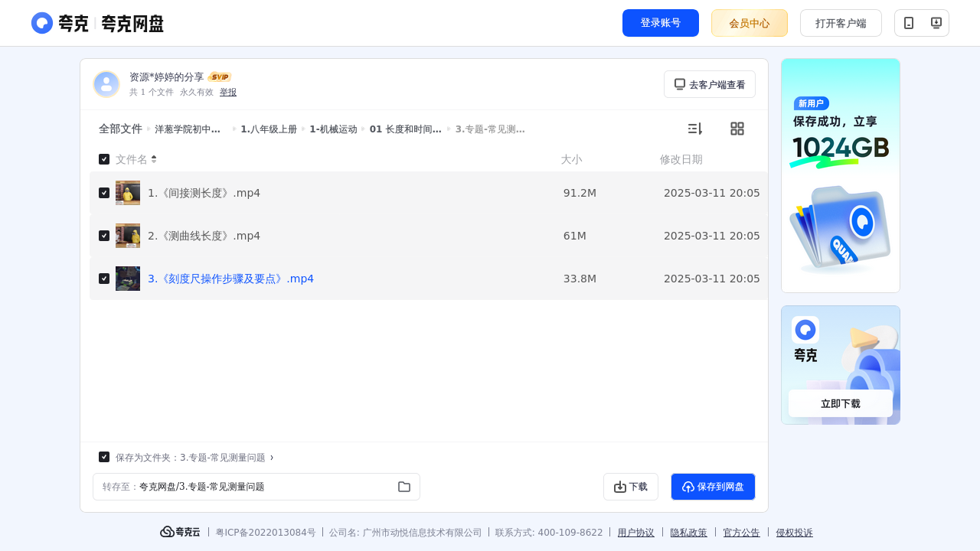Go to 01 长度和时间 breadcrumb
Screen dimensions: 980x551
pyautogui.click(x=406, y=129)
